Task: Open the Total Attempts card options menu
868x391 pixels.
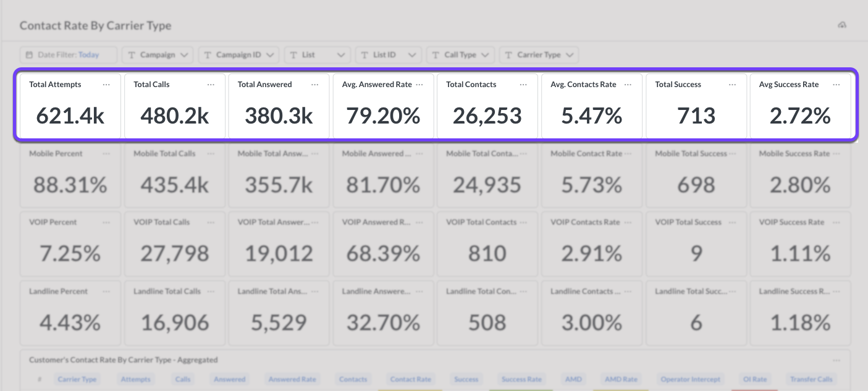Action: coord(106,85)
